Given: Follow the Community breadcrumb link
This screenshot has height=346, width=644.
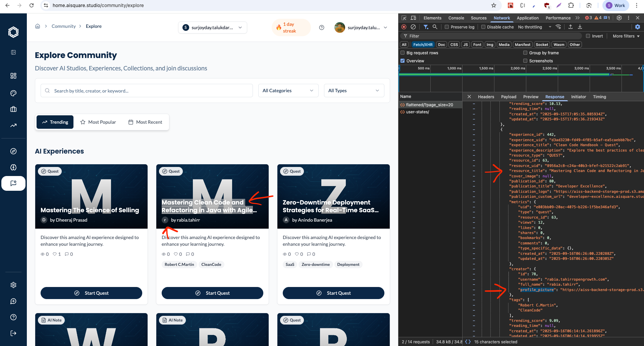Looking at the screenshot, I should pyautogui.click(x=63, y=26).
